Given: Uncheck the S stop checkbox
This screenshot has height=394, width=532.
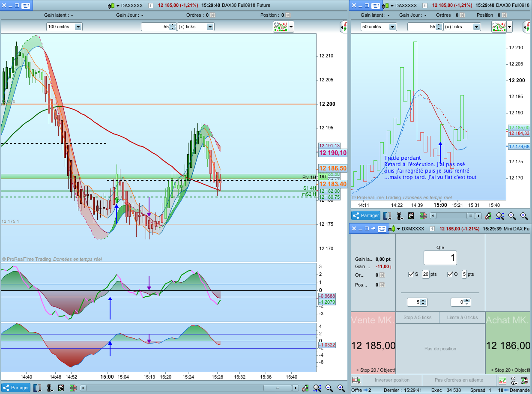Looking at the screenshot, I should point(411,275).
